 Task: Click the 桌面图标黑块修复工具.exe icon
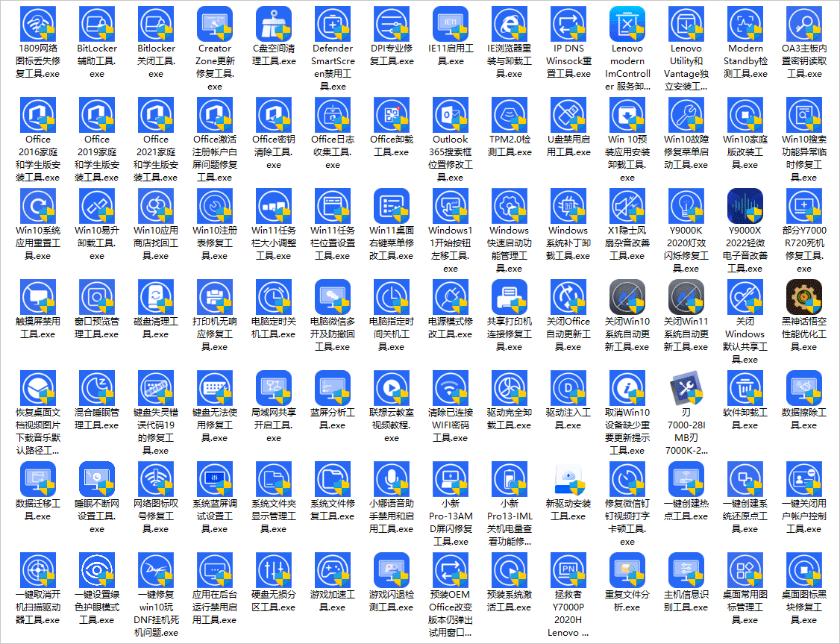[804, 571]
